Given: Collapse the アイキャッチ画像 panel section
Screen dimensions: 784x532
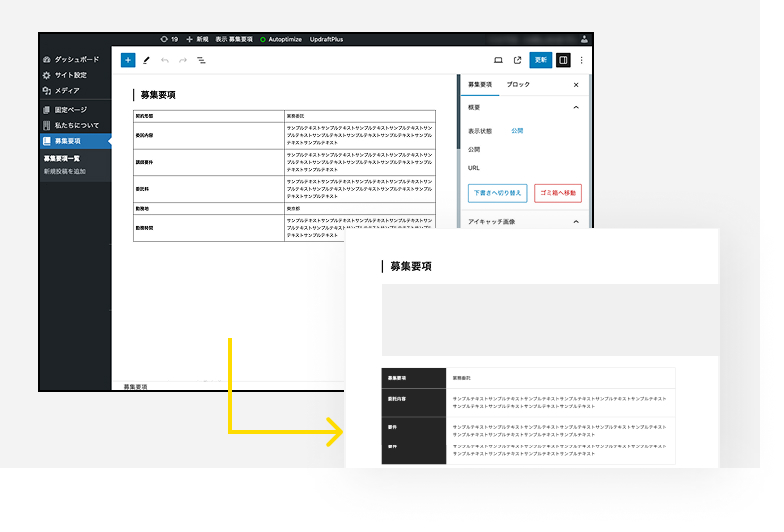Looking at the screenshot, I should [x=576, y=222].
